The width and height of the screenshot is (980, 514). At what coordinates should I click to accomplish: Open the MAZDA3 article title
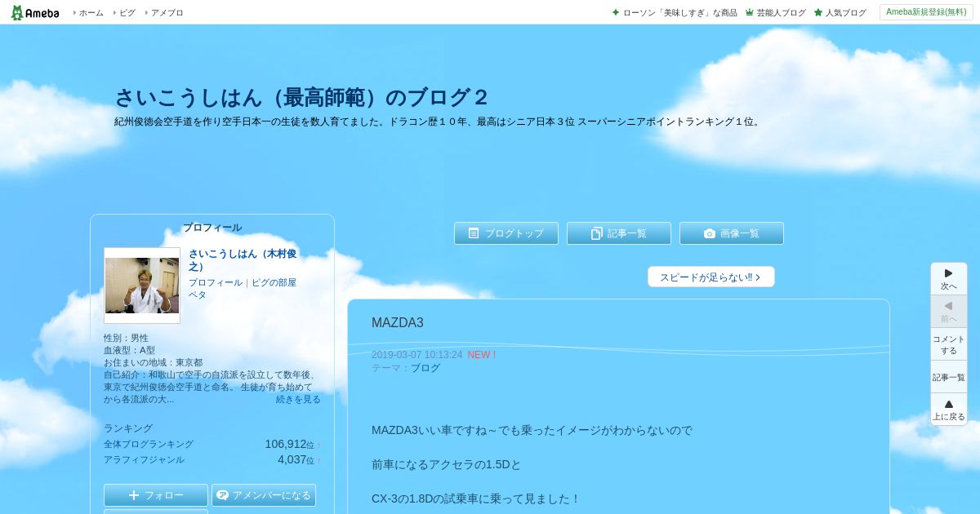(x=398, y=323)
